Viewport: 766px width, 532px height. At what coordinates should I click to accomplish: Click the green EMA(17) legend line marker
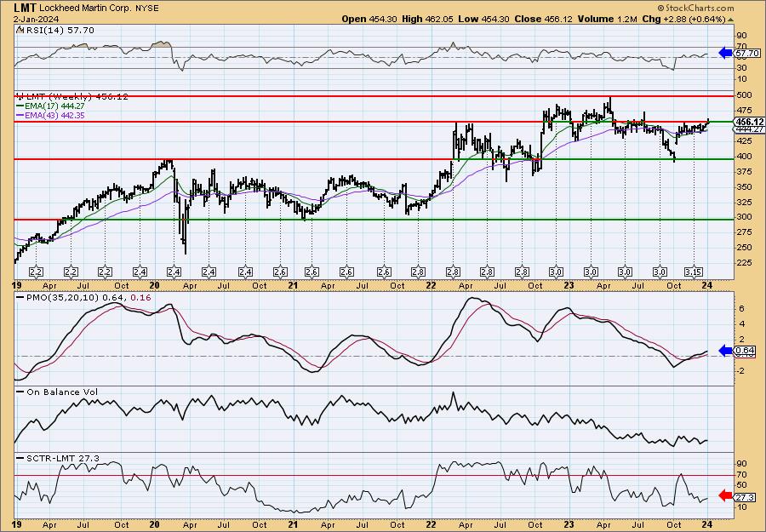(20, 106)
